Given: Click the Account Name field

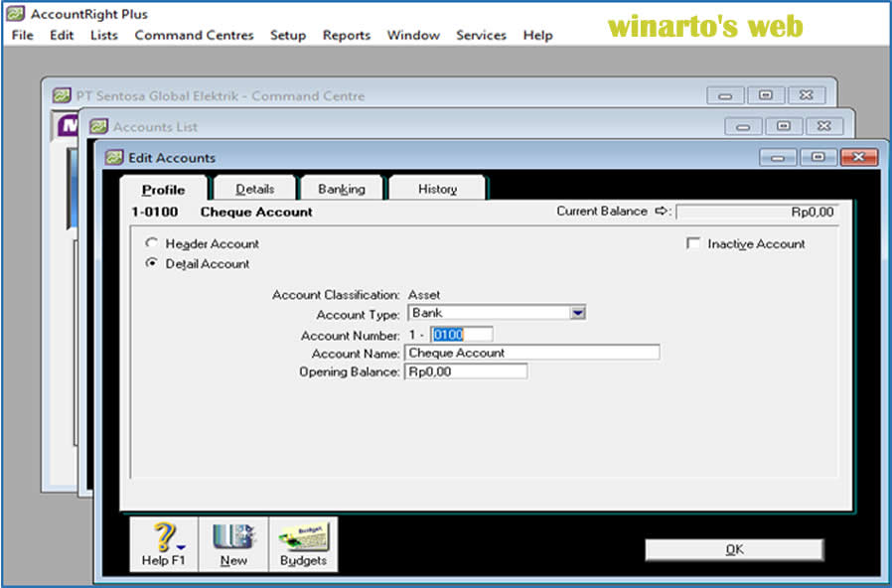Looking at the screenshot, I should pyautogui.click(x=531, y=353).
